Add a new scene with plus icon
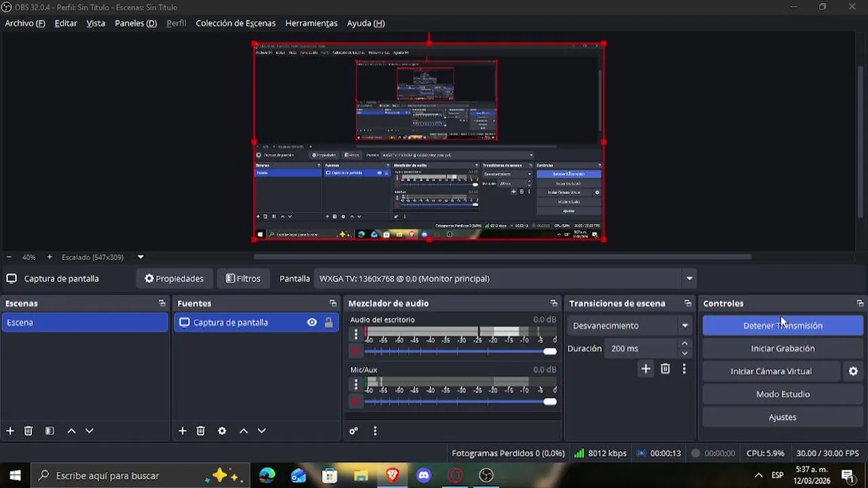The height and width of the screenshot is (488, 868). (x=10, y=431)
